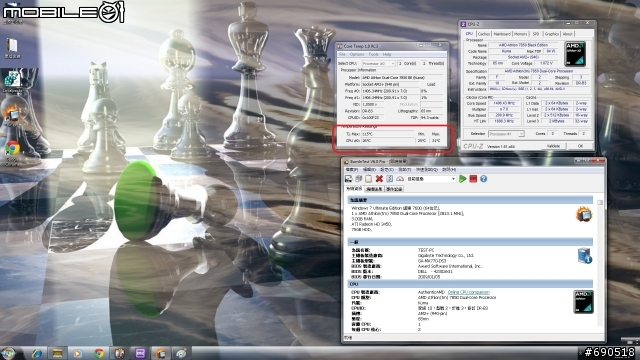
Task: Switch to Core Temp via taskbar button
Action: [119, 353]
